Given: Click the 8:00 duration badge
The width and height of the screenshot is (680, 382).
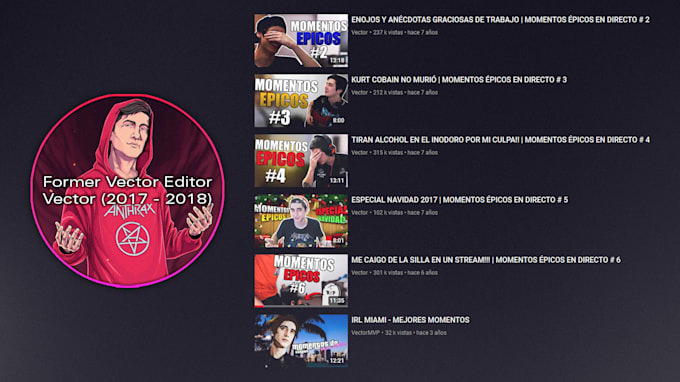Looking at the screenshot, I should pos(338,121).
